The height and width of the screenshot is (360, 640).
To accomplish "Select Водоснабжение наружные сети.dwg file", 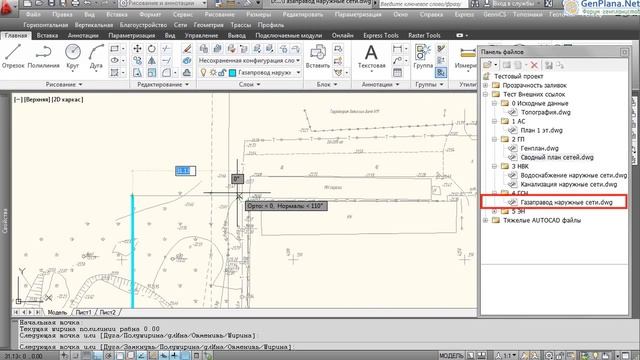I will coord(573,175).
